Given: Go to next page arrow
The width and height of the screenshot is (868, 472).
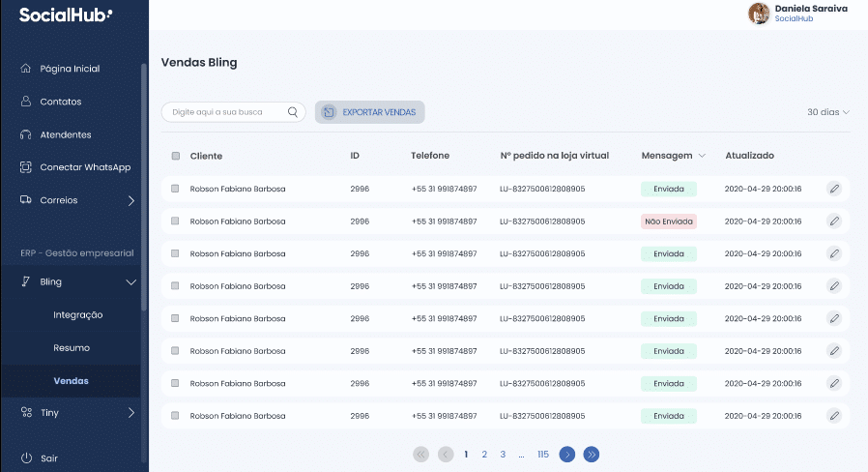Looking at the screenshot, I should pos(567,454).
